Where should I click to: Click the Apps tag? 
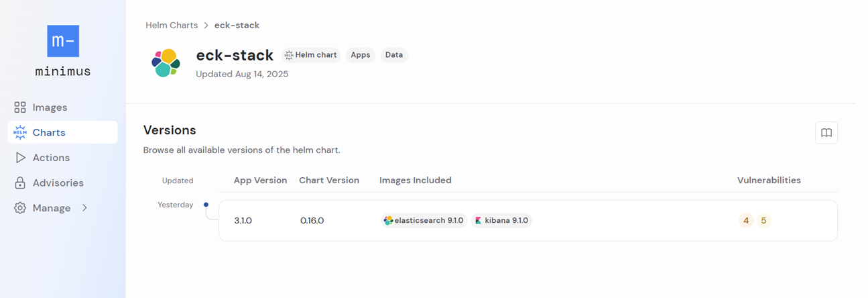(361, 55)
